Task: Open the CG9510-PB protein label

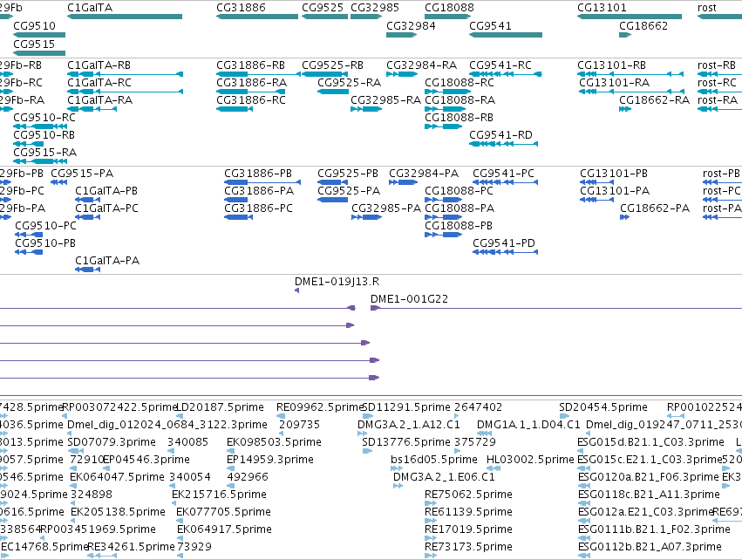Action: click(45, 243)
